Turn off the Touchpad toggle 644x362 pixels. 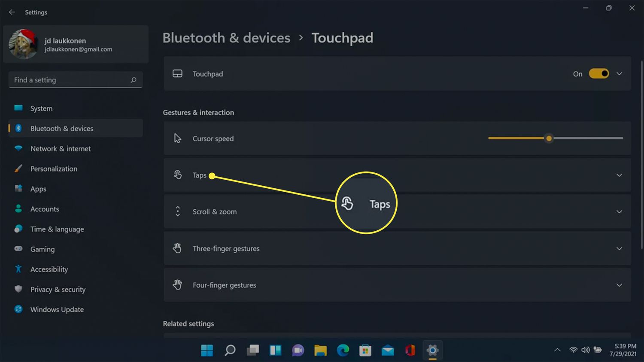click(x=598, y=74)
